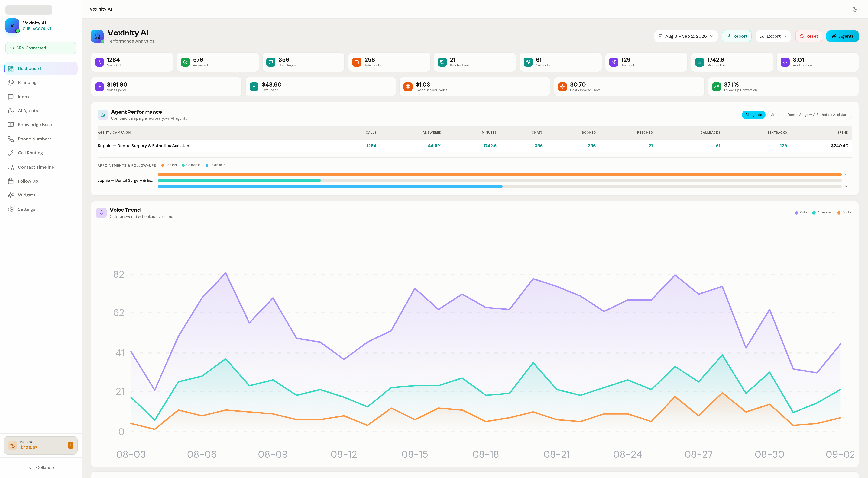Open the Branding section
This screenshot has width=868, height=478.
pos(41,82)
